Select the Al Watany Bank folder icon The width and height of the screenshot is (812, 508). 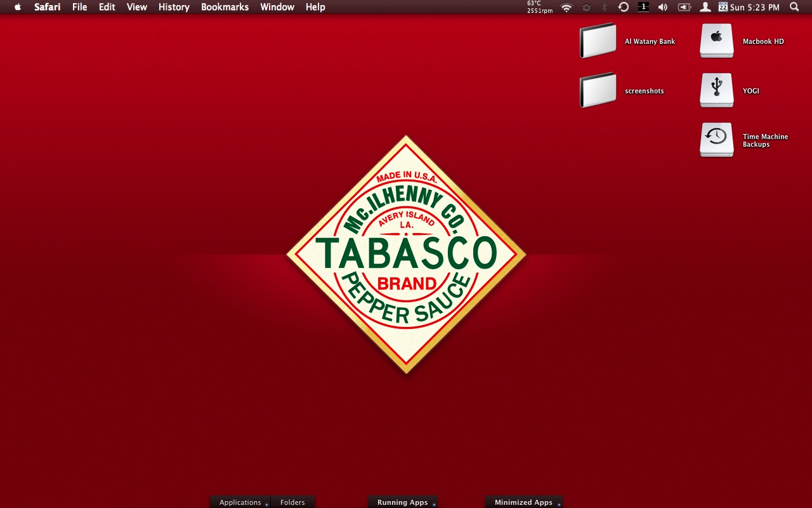pos(598,41)
